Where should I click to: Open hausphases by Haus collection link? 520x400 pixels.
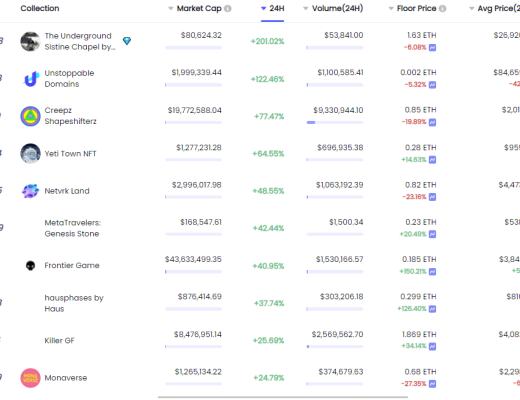pyautogui.click(x=74, y=303)
